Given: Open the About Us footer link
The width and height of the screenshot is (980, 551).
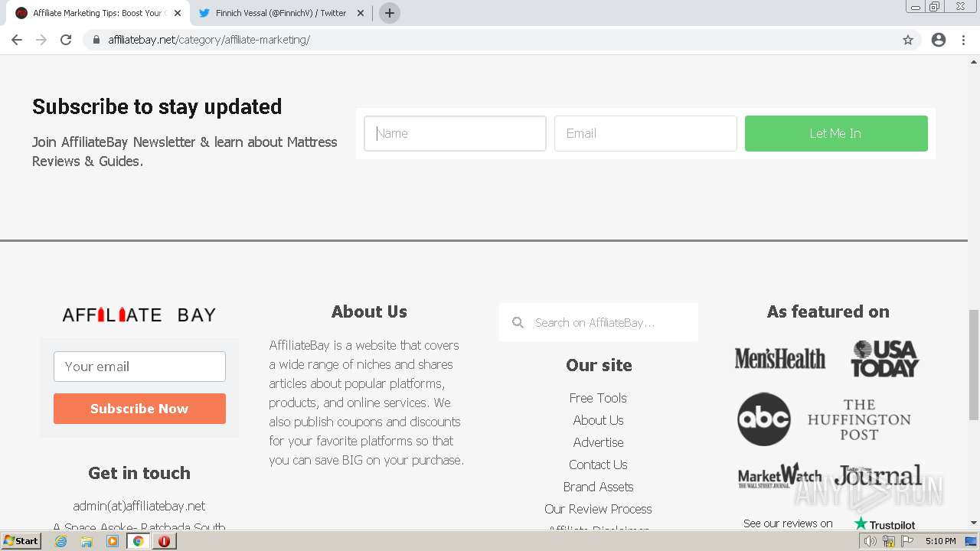Looking at the screenshot, I should click(x=598, y=420).
